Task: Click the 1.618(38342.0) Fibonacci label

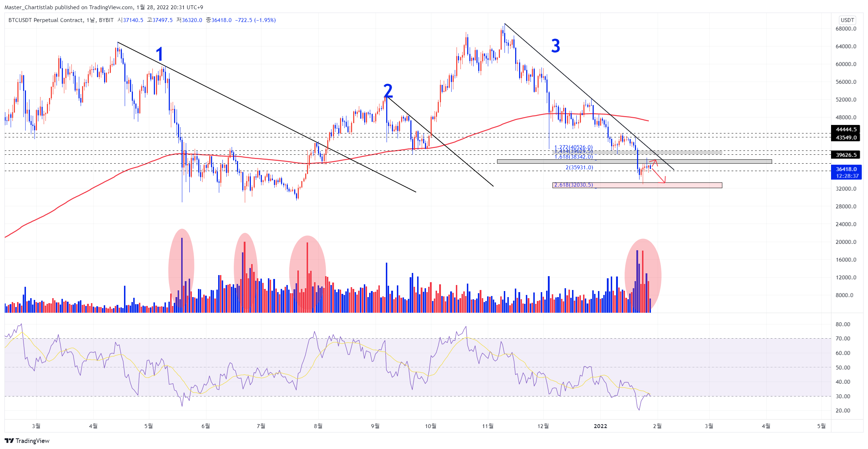Action: (x=573, y=157)
